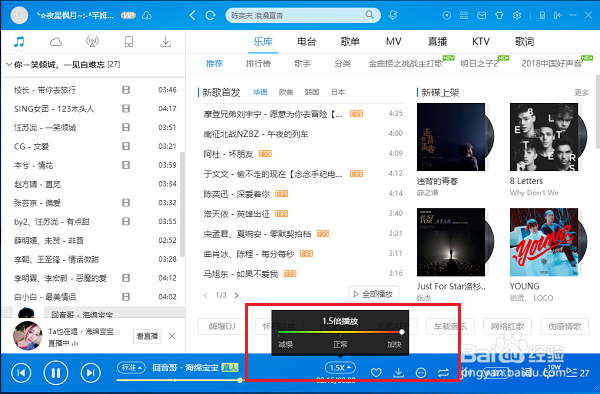Image resolution: width=600 pixels, height=394 pixels.
Task: Click the song progress bar handle
Action: tap(240, 380)
